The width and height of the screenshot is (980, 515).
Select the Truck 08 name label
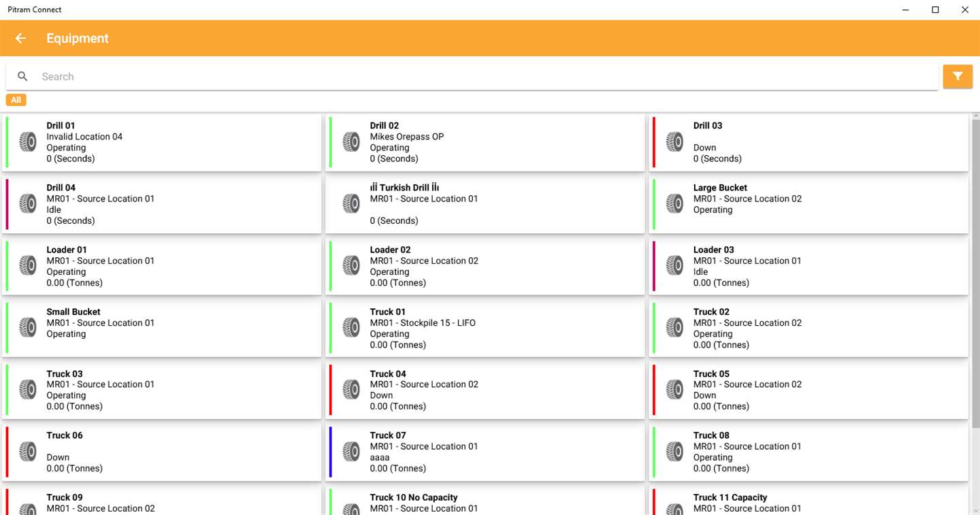point(711,435)
